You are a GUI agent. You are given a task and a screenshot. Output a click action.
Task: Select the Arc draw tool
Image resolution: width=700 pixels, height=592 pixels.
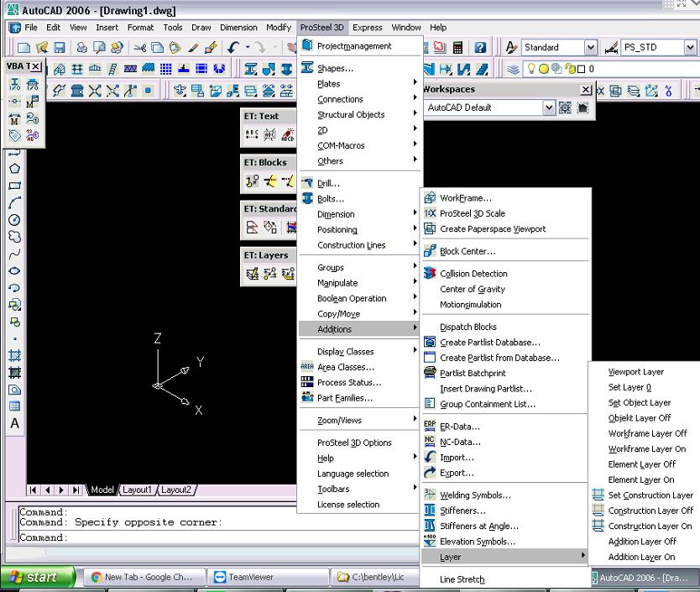pos(14,202)
